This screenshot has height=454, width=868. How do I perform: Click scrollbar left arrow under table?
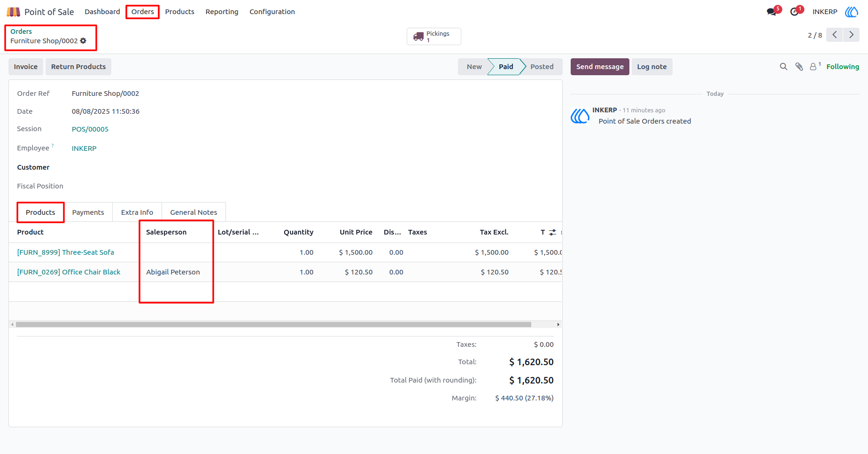point(12,325)
